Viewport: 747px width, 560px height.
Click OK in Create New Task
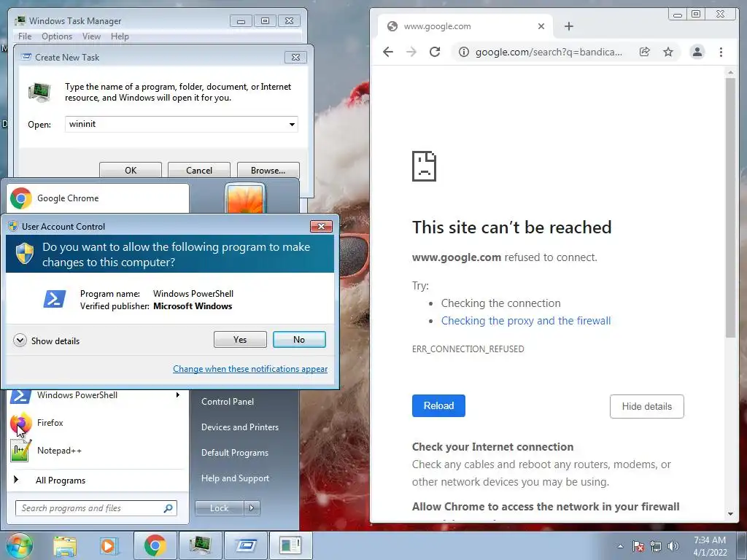131,170
